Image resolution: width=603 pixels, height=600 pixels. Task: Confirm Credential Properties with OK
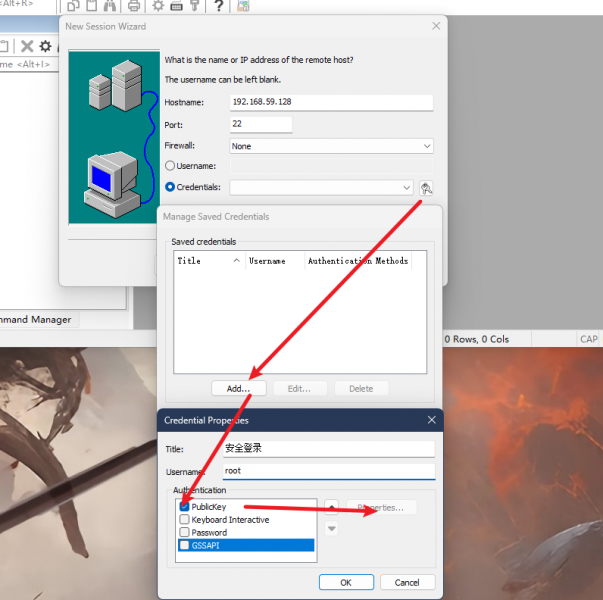tap(346, 582)
